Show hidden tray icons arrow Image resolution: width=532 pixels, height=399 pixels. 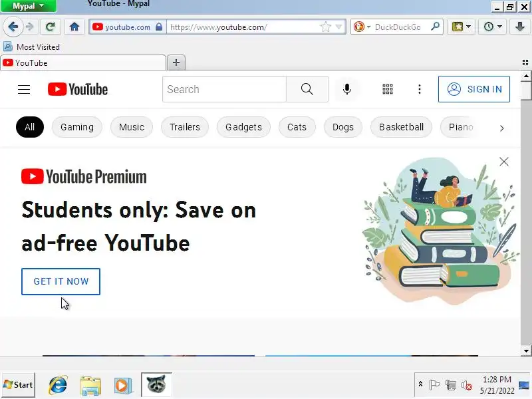coord(420,384)
